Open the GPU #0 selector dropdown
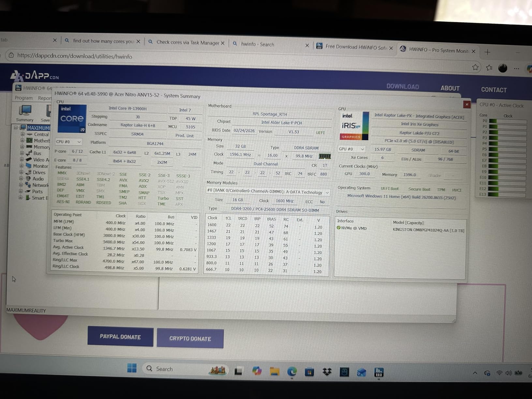 [352, 149]
